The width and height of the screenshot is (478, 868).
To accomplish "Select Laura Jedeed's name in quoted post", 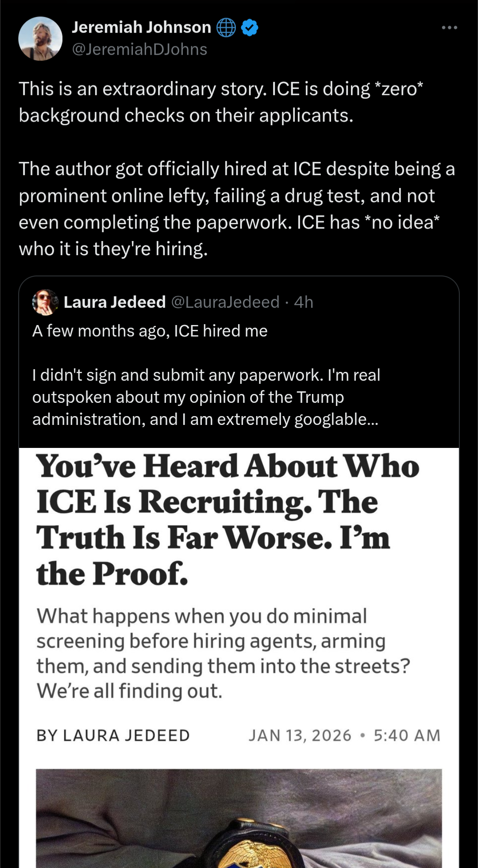I will (115, 302).
